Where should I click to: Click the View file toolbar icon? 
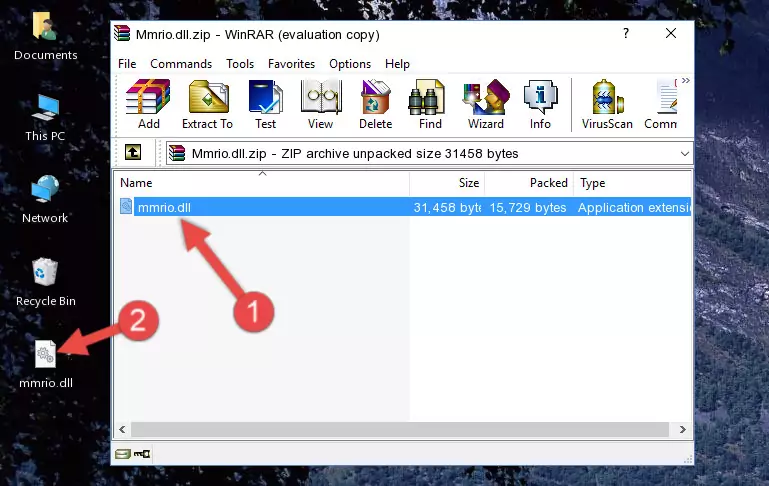coord(321,104)
